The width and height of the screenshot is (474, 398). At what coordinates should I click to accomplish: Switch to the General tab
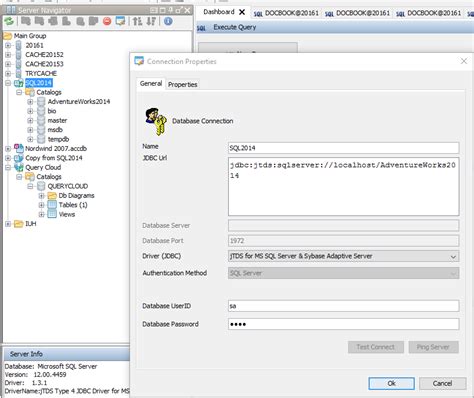[x=151, y=84]
